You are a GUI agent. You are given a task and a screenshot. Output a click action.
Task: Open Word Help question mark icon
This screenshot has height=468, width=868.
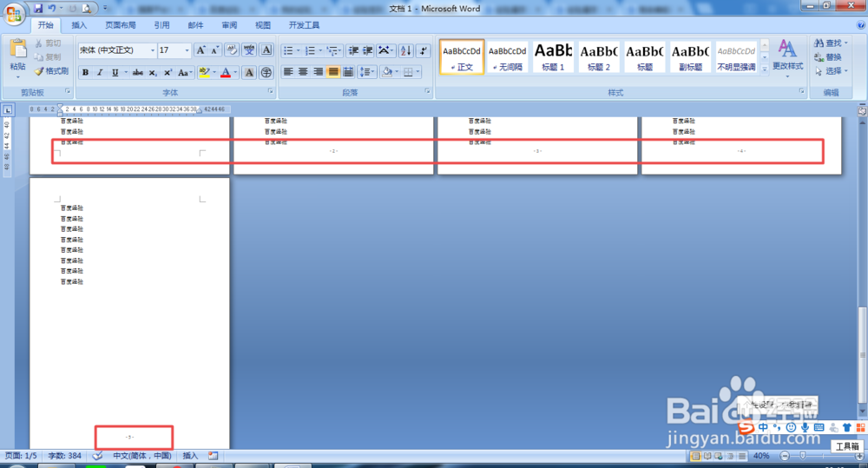click(861, 25)
